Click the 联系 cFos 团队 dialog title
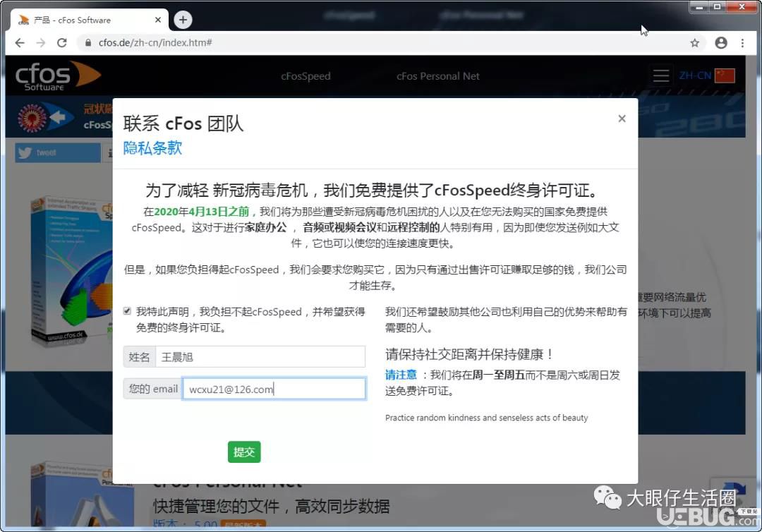Screen dimensions: 762x532 click(x=183, y=123)
